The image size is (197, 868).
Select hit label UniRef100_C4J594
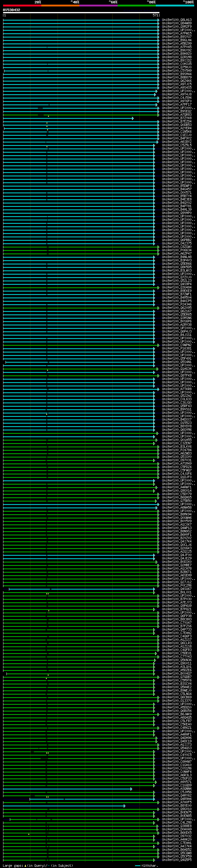[177, 98]
